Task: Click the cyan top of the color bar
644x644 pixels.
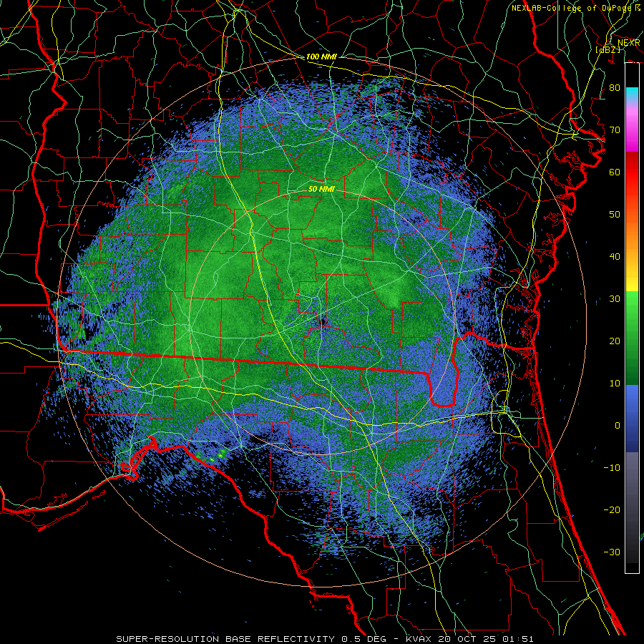Action: pos(632,94)
